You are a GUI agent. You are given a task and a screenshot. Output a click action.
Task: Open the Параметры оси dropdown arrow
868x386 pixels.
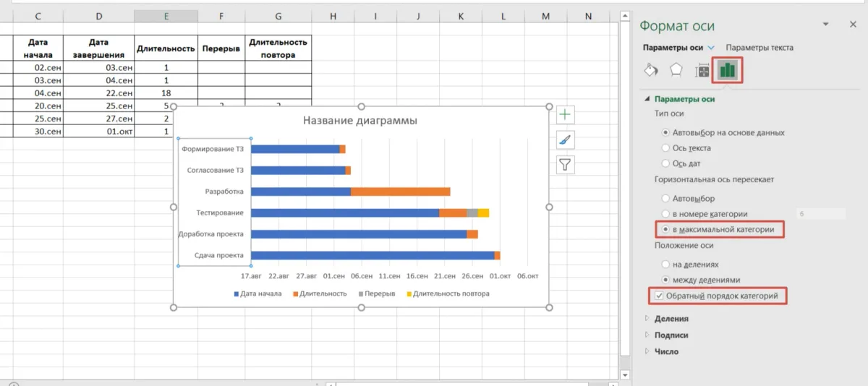pos(711,48)
